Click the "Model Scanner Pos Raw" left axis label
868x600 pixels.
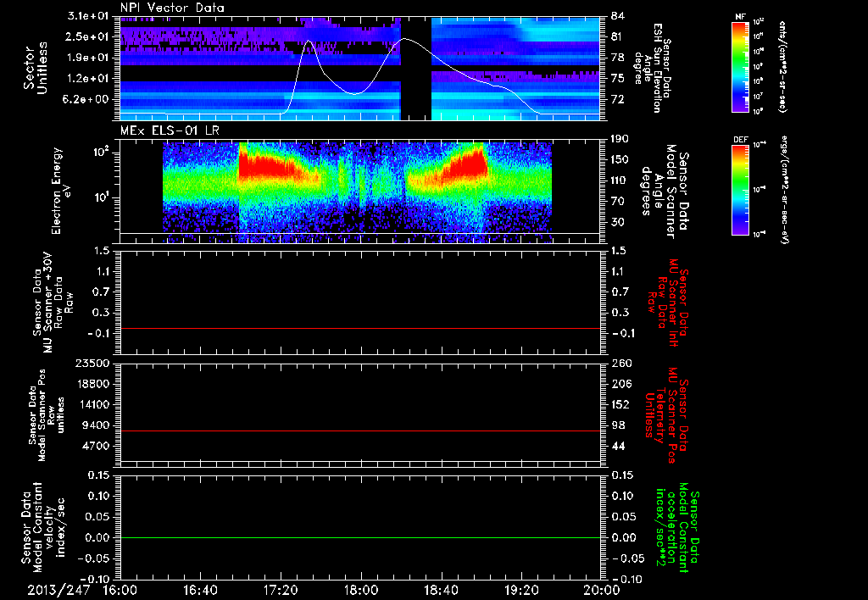[x=47, y=415]
